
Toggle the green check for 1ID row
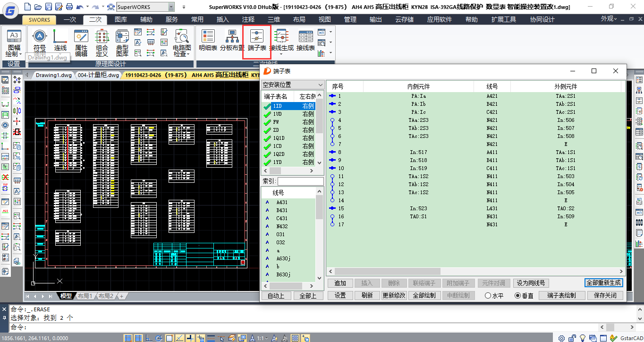[267, 106]
